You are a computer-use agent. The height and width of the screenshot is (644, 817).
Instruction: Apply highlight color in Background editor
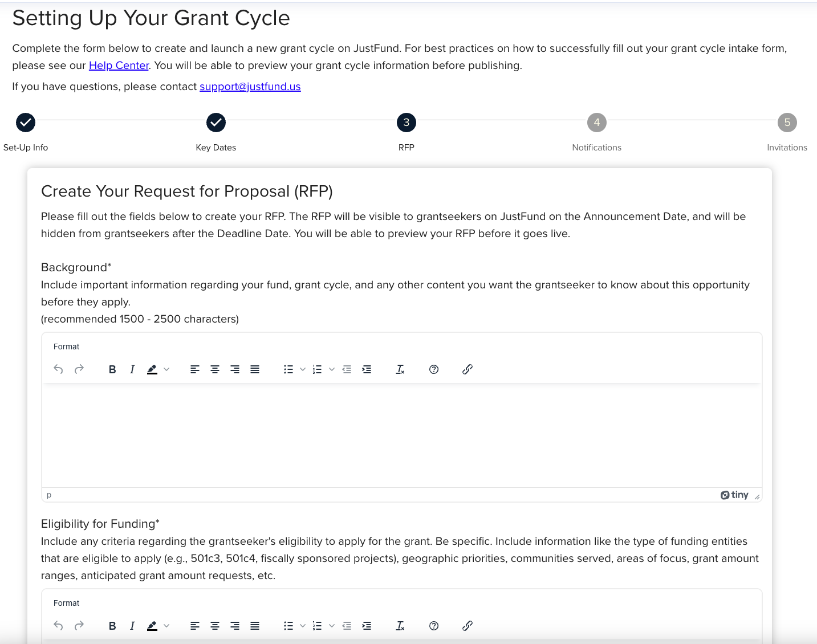(x=152, y=369)
